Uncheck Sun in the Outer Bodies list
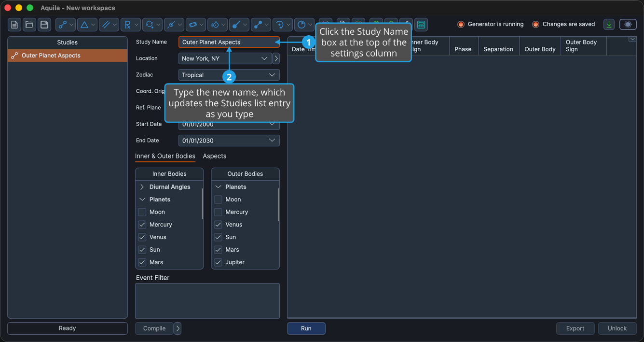 point(218,237)
